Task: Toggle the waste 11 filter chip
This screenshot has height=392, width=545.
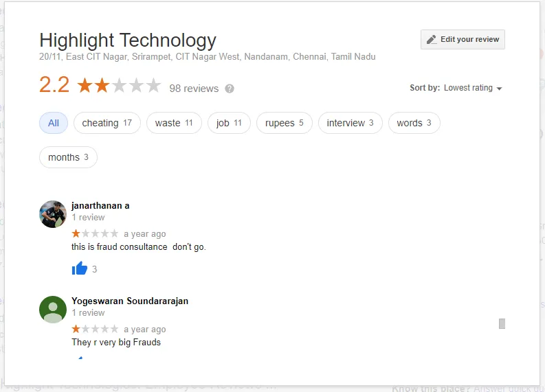Action: coord(174,123)
